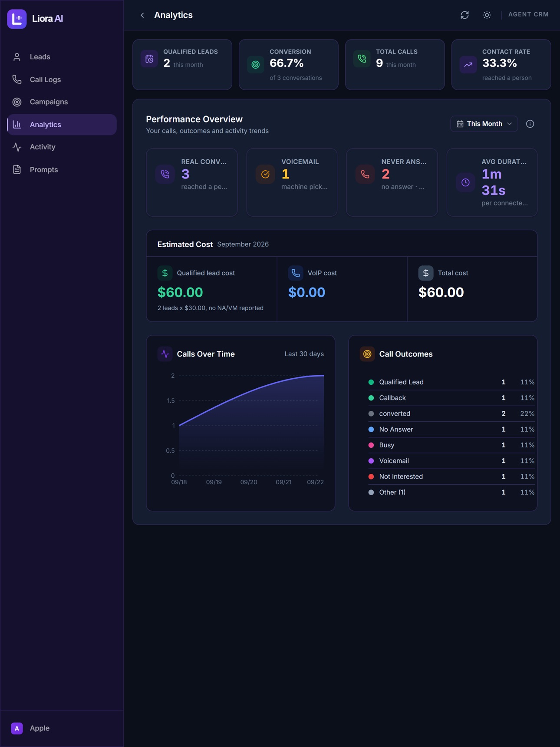Click the September 2026 cost period label
The image size is (560, 747).
tap(243, 245)
